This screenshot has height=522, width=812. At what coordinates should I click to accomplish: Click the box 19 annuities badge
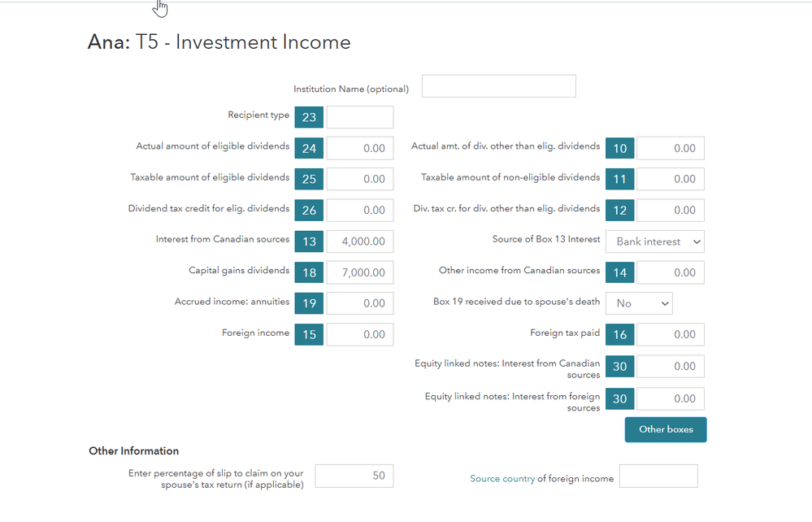point(309,303)
